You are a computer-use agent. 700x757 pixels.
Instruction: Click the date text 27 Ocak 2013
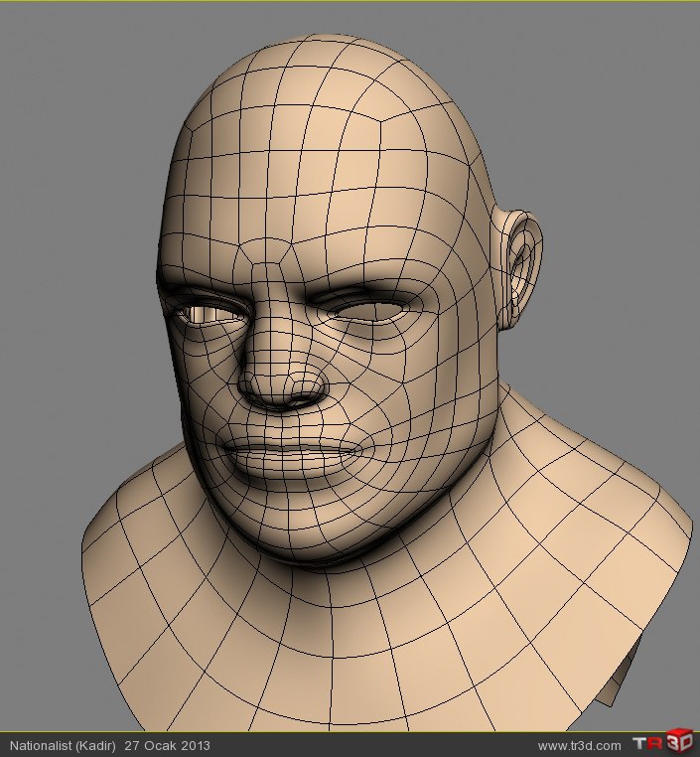pos(168,745)
